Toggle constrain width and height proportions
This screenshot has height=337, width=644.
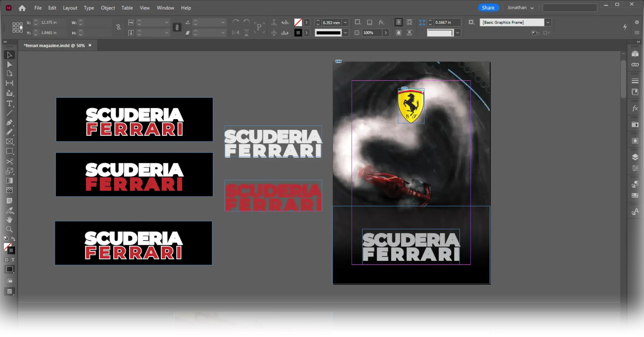coord(118,27)
